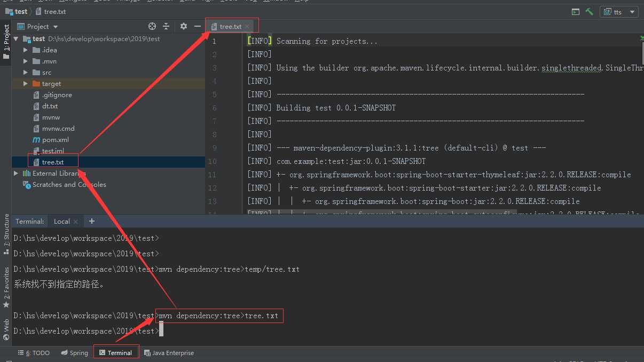
Task: Select the mvnw.cmd file
Action: (58, 128)
